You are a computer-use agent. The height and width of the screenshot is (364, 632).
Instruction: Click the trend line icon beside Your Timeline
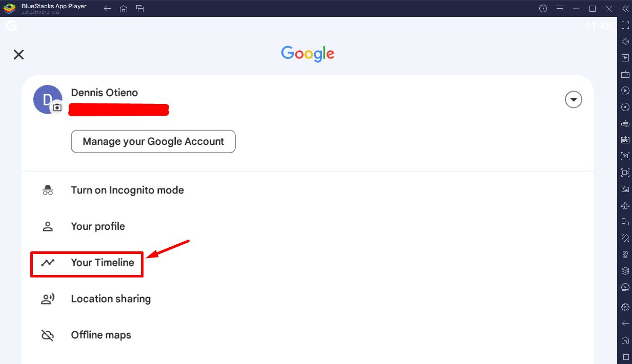click(x=48, y=263)
